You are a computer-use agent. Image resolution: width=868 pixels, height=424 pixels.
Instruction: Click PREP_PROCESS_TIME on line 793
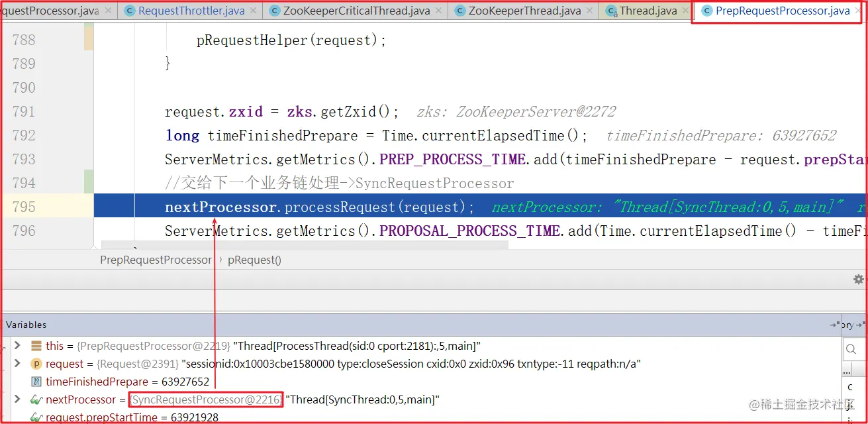pos(453,160)
